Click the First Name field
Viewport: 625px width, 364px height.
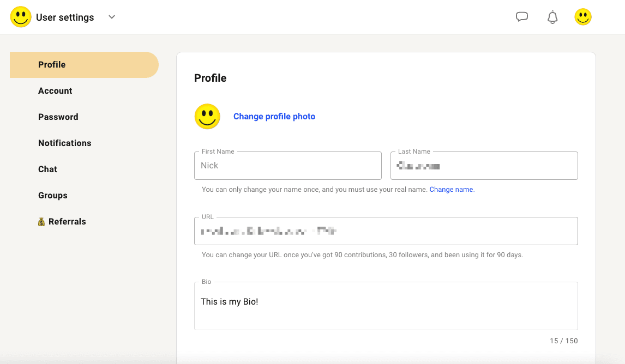287,166
